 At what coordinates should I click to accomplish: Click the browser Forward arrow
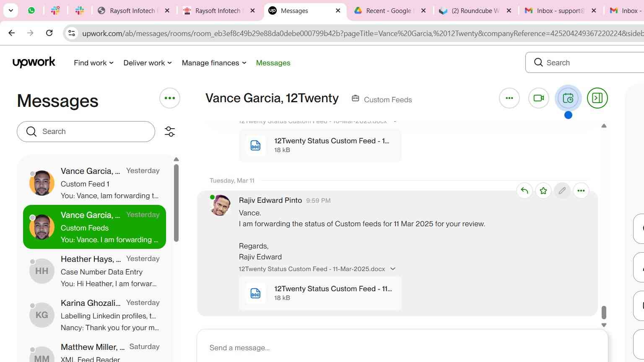(x=30, y=33)
